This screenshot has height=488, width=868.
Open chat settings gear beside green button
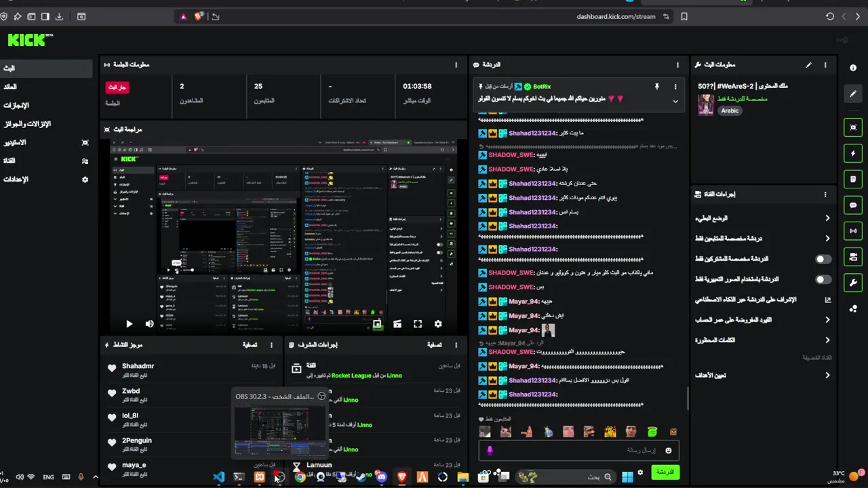(x=639, y=472)
